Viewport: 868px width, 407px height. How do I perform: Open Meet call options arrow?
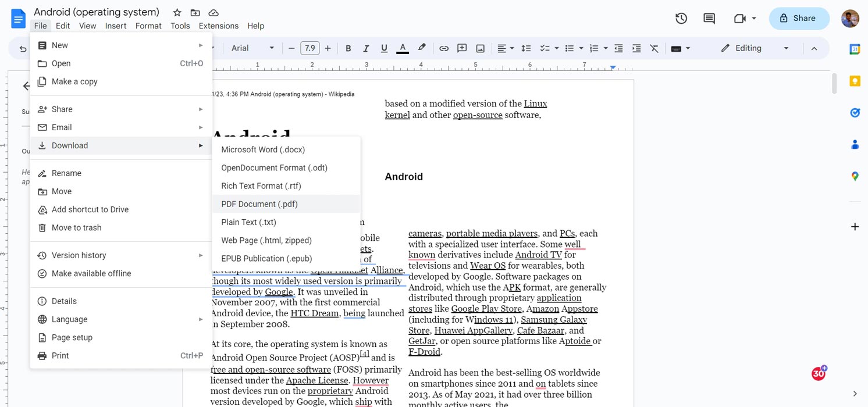(754, 19)
